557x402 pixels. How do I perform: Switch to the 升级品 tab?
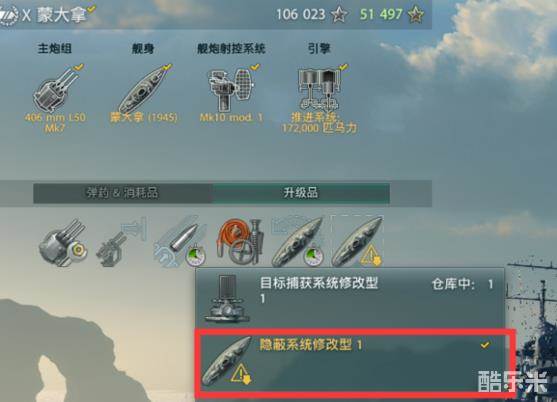(x=301, y=193)
